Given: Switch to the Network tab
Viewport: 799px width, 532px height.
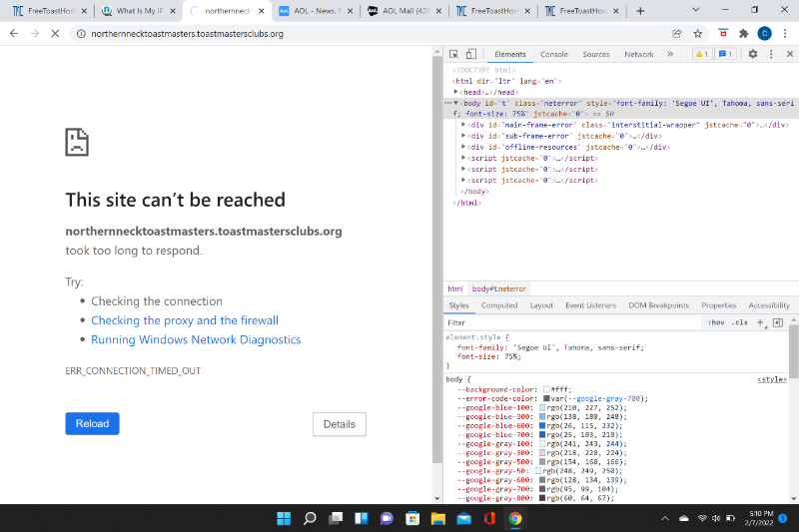Looking at the screenshot, I should coord(639,54).
